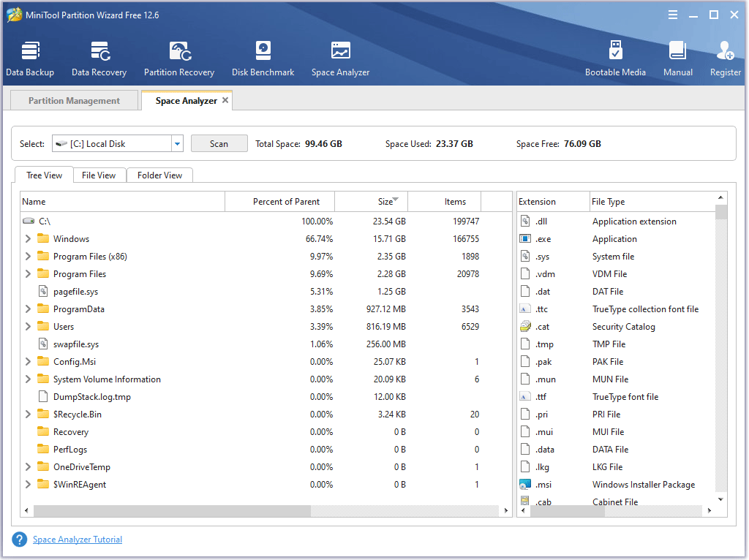Expand the ProgramData folder
This screenshot has height=560, width=749.
(x=28, y=309)
